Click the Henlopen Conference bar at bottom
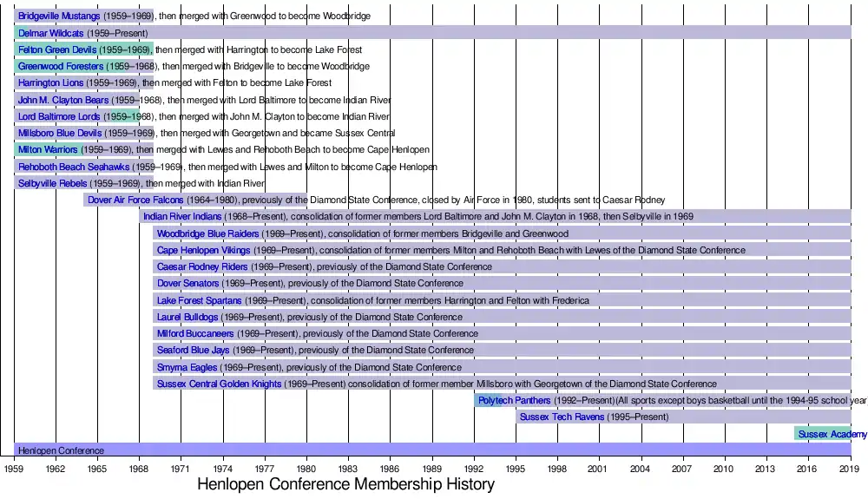This screenshot has width=868, height=499. [432, 450]
